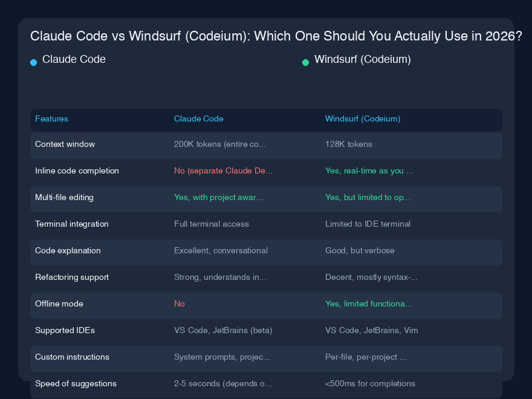
Task: Click the 'Decent, mostly syntax-...' cell
Action: (372, 277)
